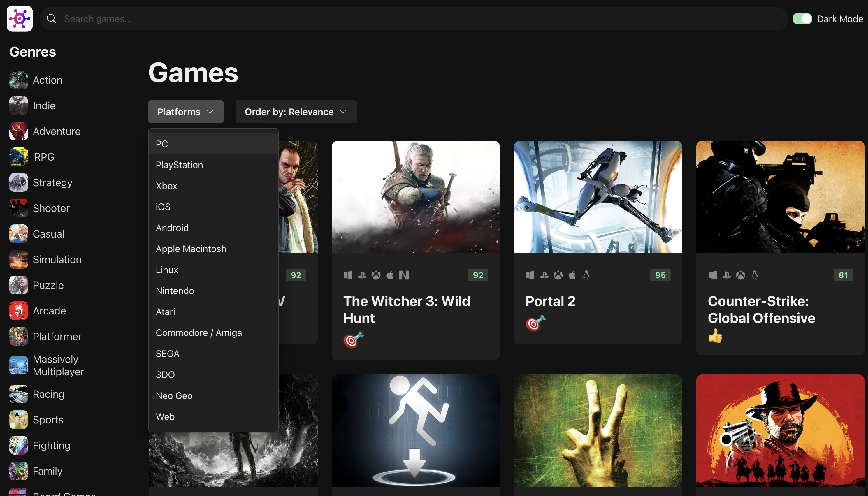Image resolution: width=868 pixels, height=496 pixels.
Task: Click the thumbs-up emoji on Counter-Strike card
Action: click(715, 336)
